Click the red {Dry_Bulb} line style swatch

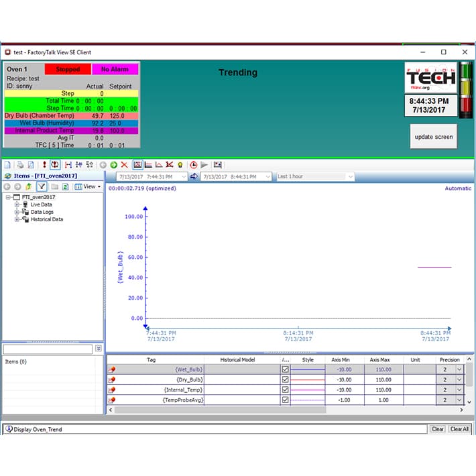[x=308, y=379]
